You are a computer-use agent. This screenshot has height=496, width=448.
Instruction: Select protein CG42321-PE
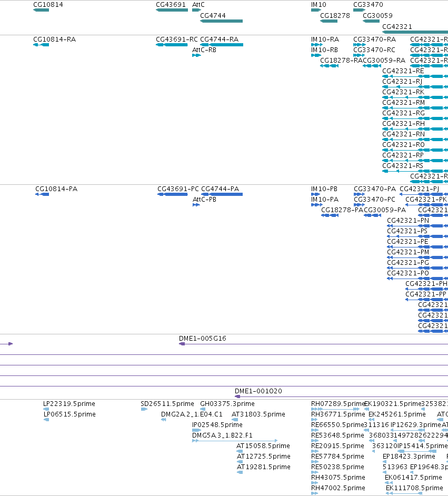click(417, 247)
